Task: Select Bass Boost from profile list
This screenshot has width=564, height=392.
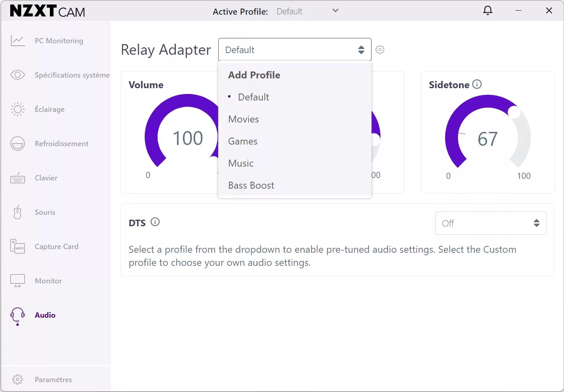Action: point(251,185)
